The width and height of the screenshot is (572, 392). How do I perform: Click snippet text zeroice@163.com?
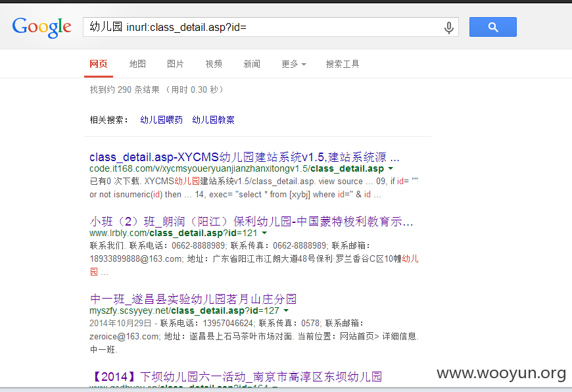click(124, 336)
